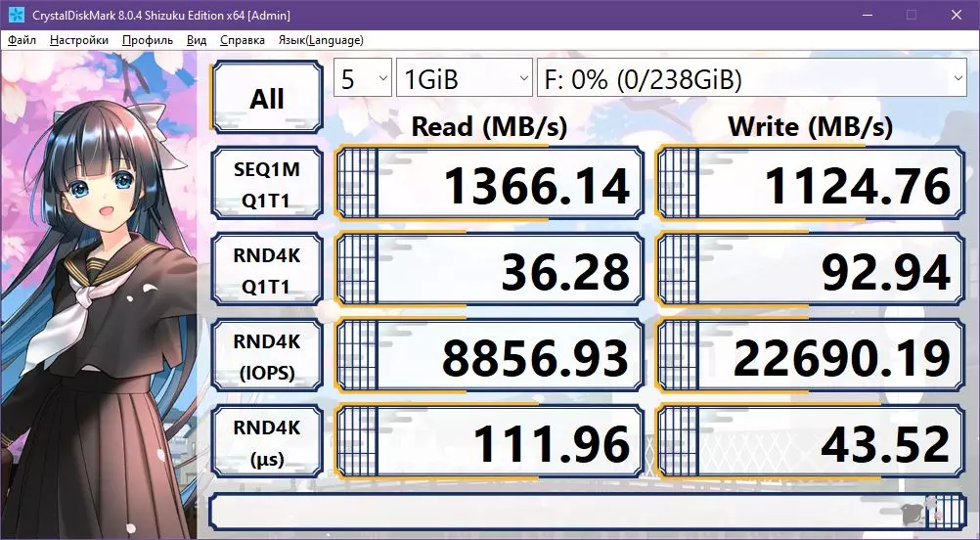
Task: Start all benchmarks with the All button
Action: coord(267,98)
